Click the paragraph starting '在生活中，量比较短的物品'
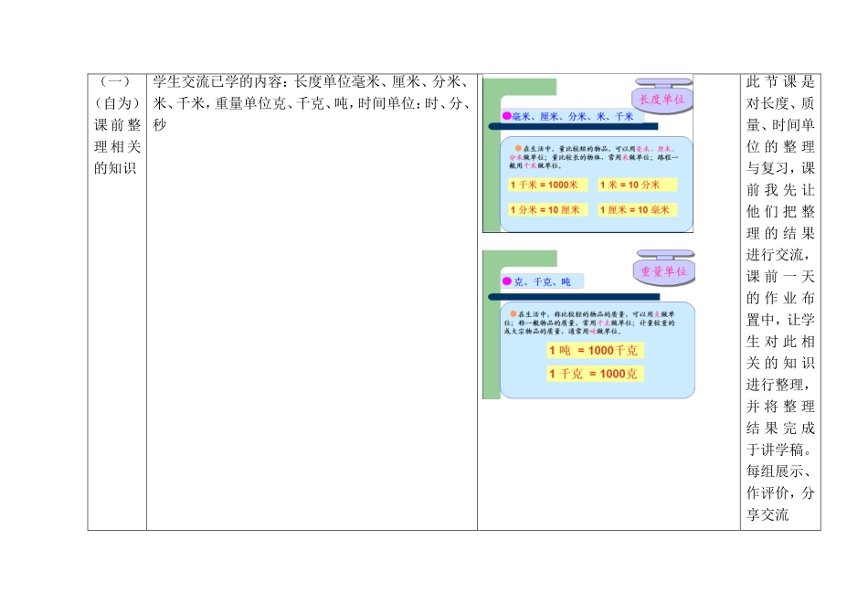Screen dimensions: 868x614 (x=594, y=157)
